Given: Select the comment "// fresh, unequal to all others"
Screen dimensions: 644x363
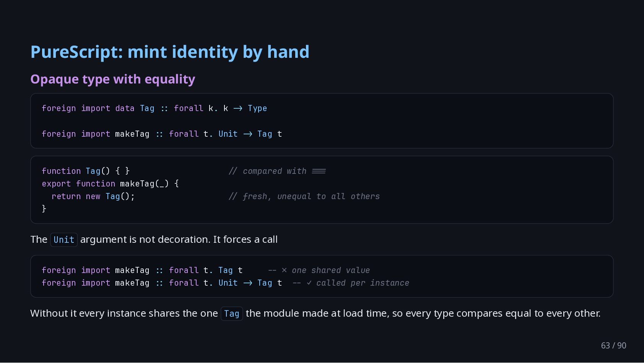Looking at the screenshot, I should [x=304, y=196].
